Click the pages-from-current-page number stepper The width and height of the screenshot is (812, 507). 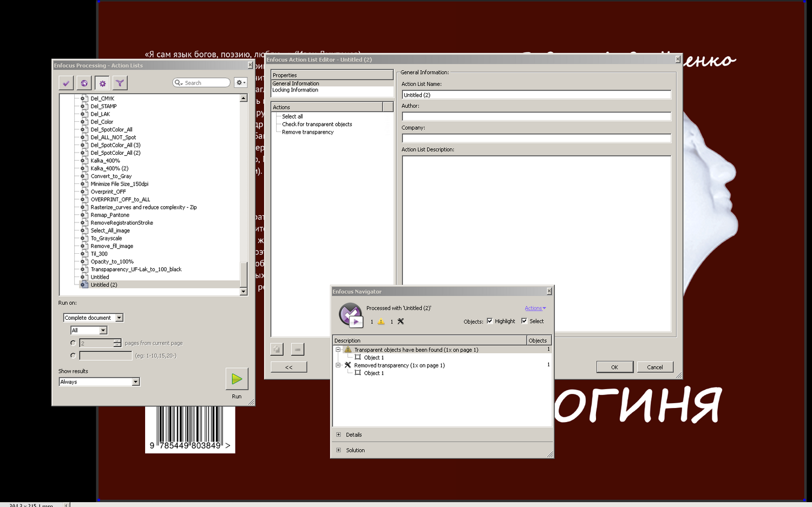click(117, 343)
